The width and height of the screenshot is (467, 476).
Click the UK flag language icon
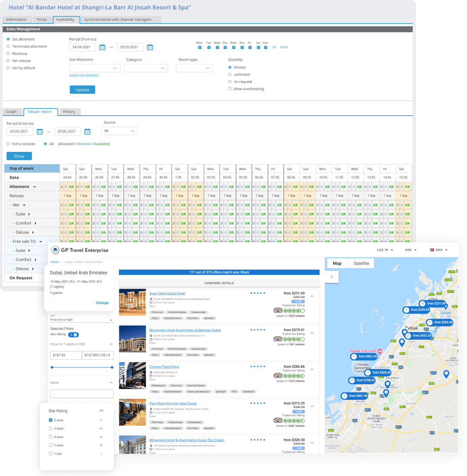click(432, 250)
